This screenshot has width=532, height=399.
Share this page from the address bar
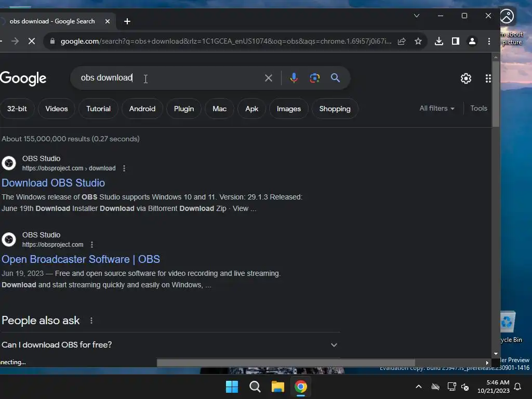(x=402, y=42)
